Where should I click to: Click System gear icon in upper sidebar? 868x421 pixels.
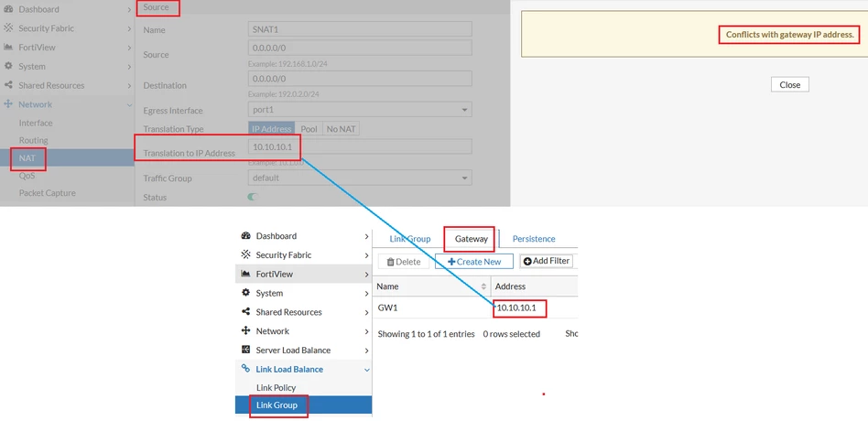click(8, 66)
